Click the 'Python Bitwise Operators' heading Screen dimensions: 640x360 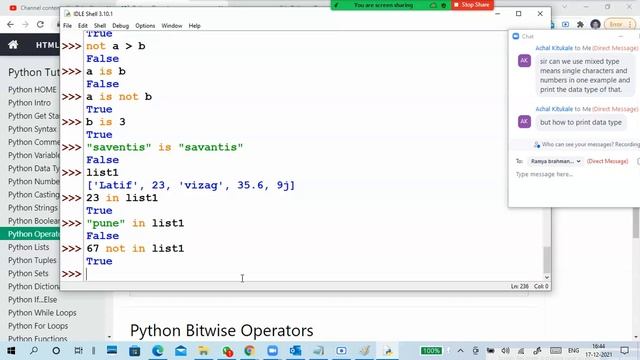(222, 331)
